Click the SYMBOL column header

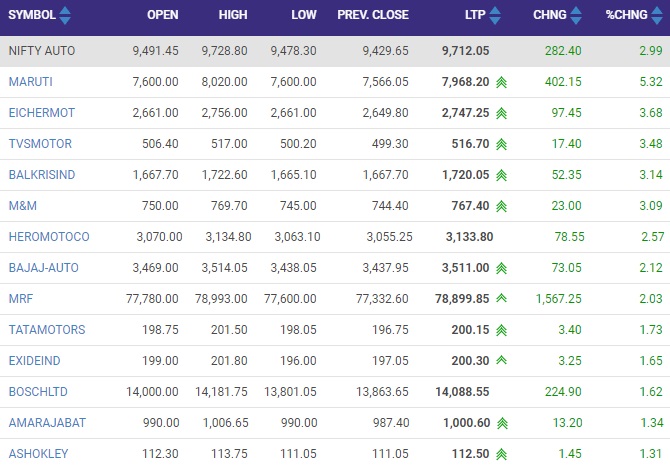[x=32, y=15]
